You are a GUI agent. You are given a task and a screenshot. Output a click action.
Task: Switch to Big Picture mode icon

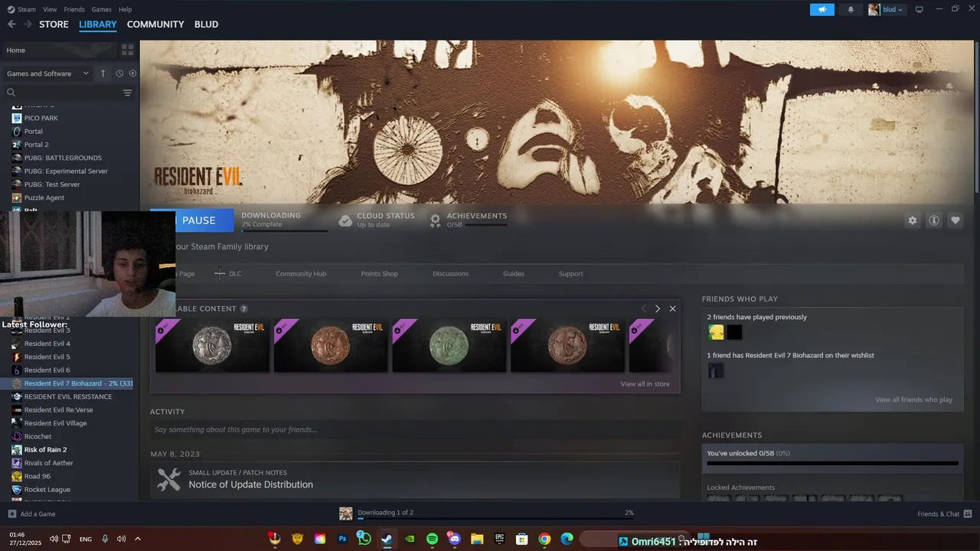coord(920,9)
